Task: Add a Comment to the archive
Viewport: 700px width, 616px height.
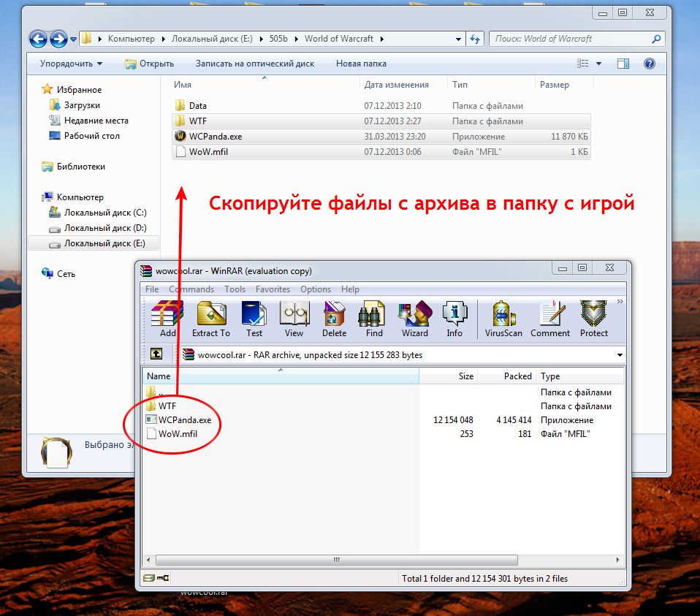Action: click(550, 319)
